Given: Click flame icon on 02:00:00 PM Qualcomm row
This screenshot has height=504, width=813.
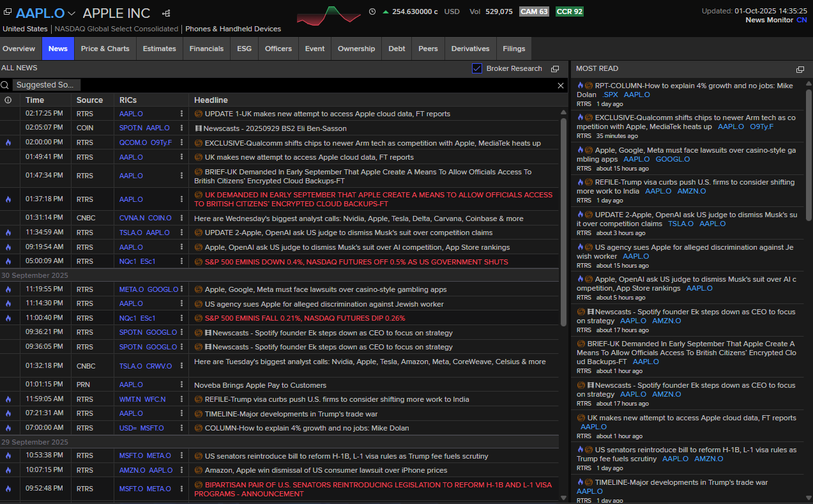Looking at the screenshot, I should [8, 142].
